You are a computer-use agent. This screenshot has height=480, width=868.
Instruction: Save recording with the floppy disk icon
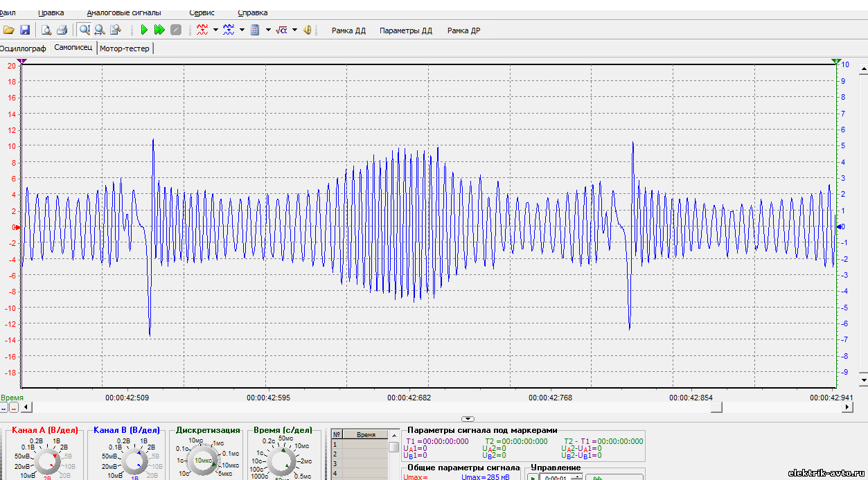point(25,30)
